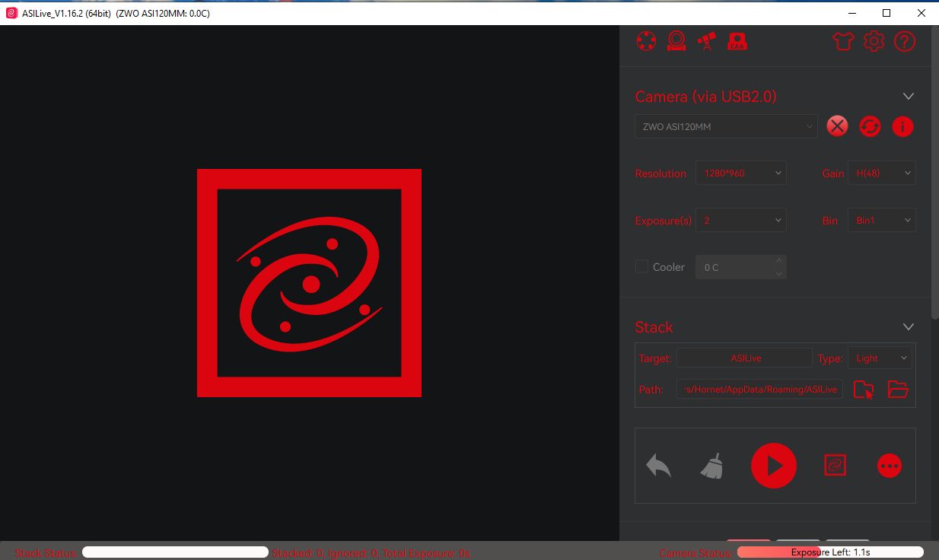The height and width of the screenshot is (560, 939).
Task: Open the ZWO ASI120MM camera dropdown
Action: [726, 126]
